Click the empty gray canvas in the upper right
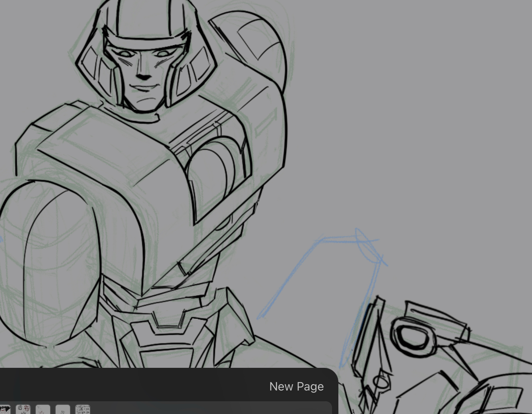Screen dimensions: 532x414 (417, 100)
